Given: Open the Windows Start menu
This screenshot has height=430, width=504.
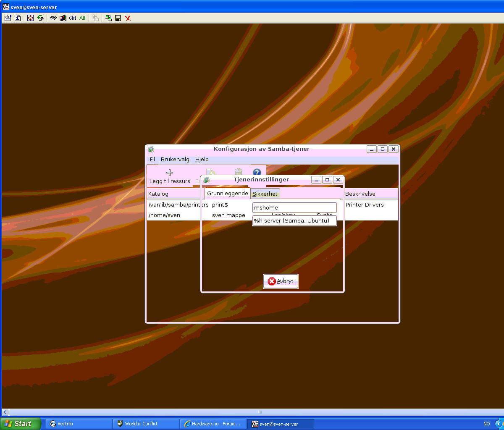Looking at the screenshot, I should (21, 424).
